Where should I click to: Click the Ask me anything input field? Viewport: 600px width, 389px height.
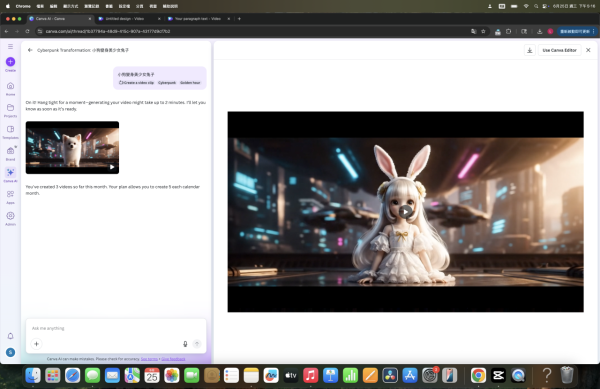[116, 328]
